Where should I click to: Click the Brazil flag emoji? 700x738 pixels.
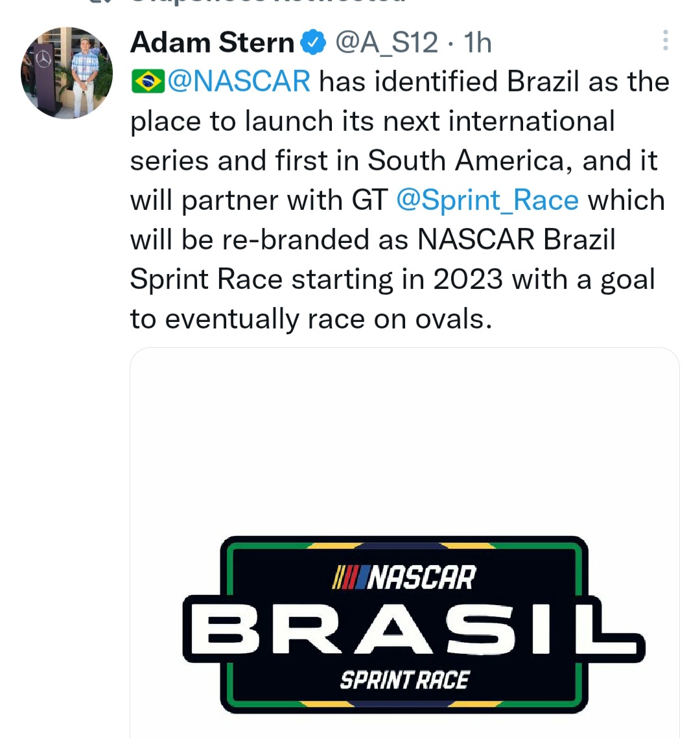pyautogui.click(x=147, y=82)
